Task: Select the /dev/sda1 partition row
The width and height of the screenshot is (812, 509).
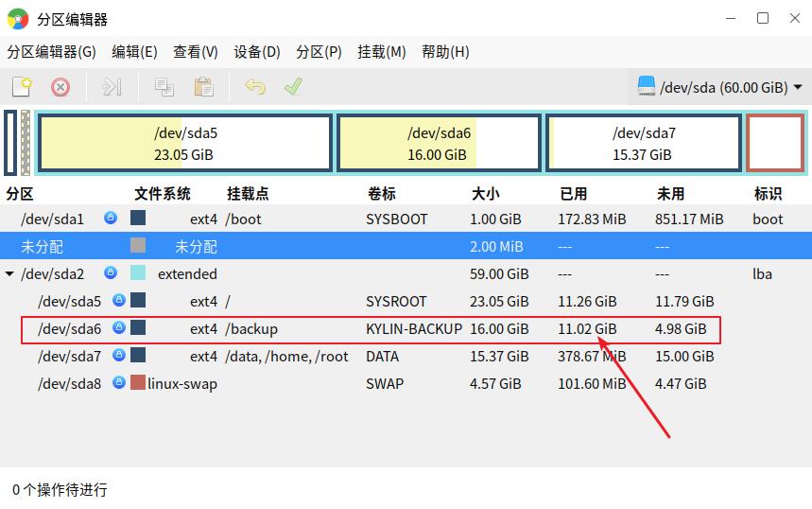Action: [406, 219]
